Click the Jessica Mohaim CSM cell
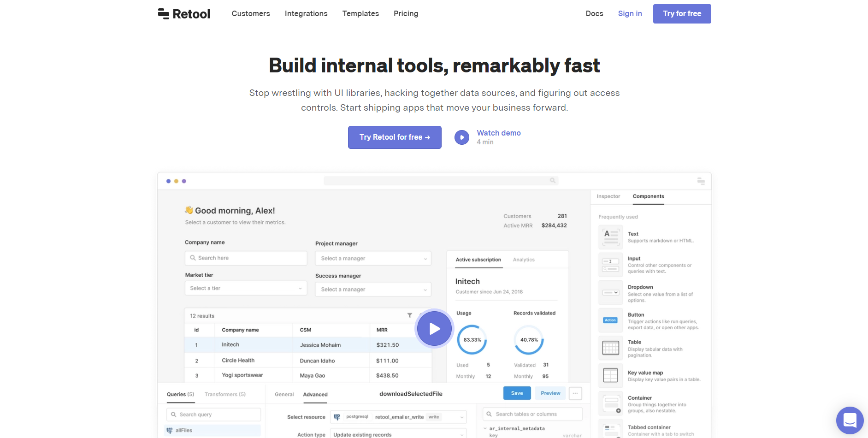 [320, 345]
